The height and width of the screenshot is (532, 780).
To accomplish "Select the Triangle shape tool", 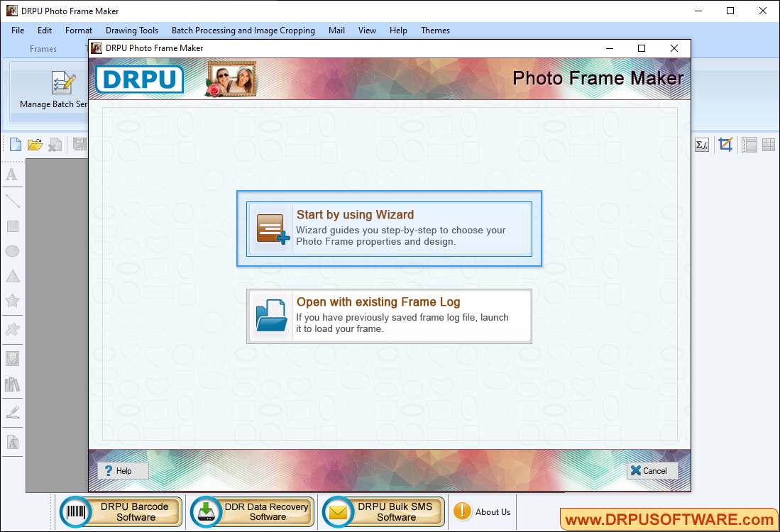I will (12, 275).
